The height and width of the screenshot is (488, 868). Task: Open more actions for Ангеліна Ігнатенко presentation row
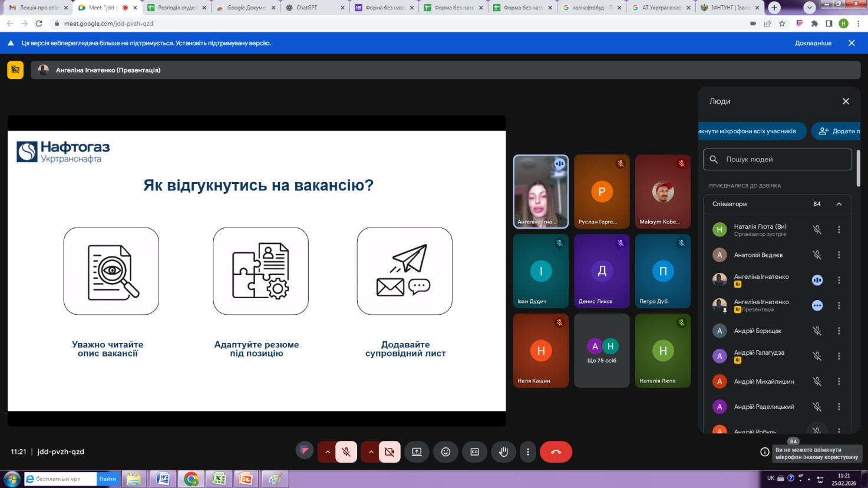pyautogui.click(x=839, y=305)
